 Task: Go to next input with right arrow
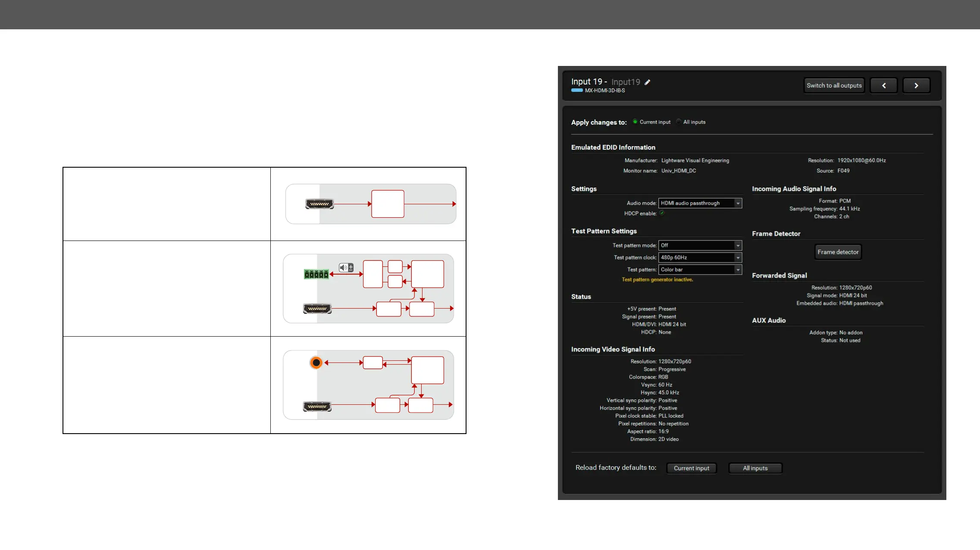[916, 85]
